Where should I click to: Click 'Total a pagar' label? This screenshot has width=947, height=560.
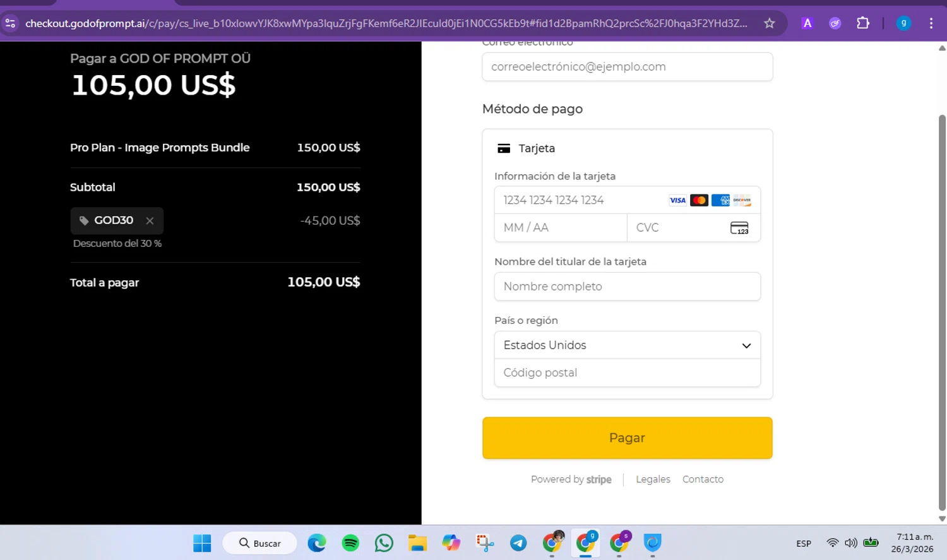(x=105, y=283)
